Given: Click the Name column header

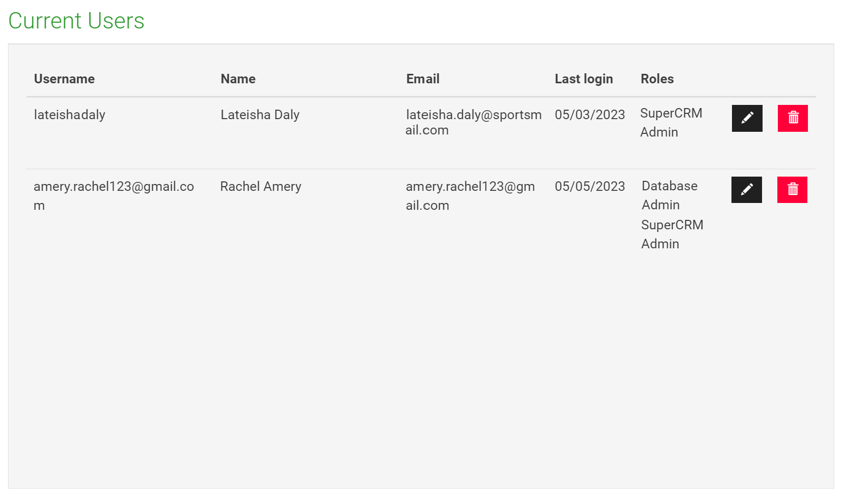Looking at the screenshot, I should coord(238,79).
